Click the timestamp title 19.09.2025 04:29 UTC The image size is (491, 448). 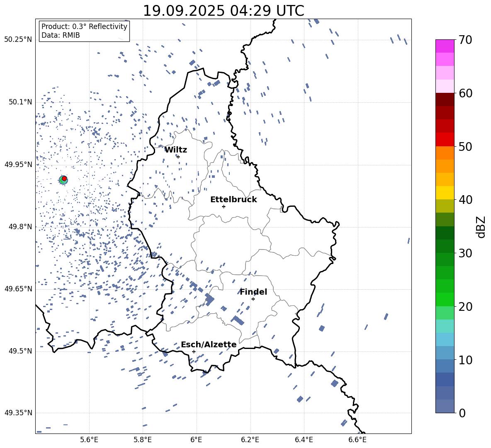(x=223, y=10)
